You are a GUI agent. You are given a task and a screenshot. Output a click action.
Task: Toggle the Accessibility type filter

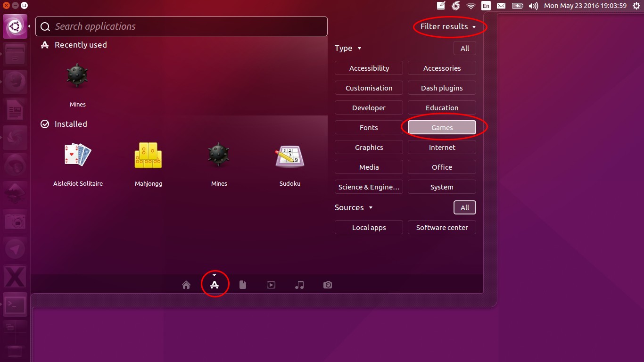(x=369, y=68)
